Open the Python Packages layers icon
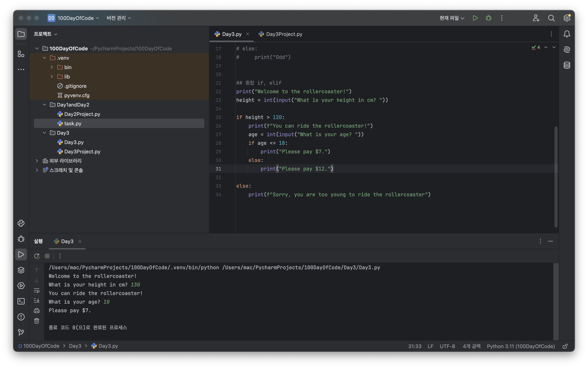This screenshot has height=368, width=588. pos(21,270)
